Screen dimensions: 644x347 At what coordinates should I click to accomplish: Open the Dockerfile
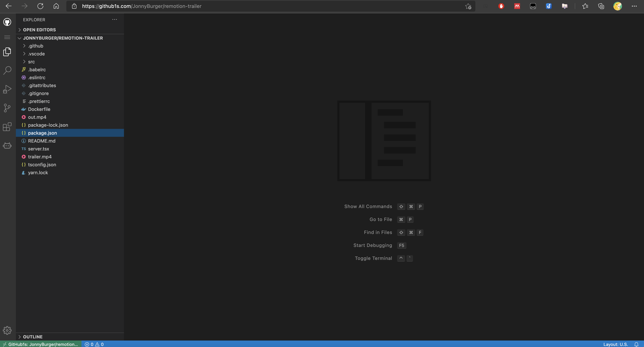click(70, 109)
